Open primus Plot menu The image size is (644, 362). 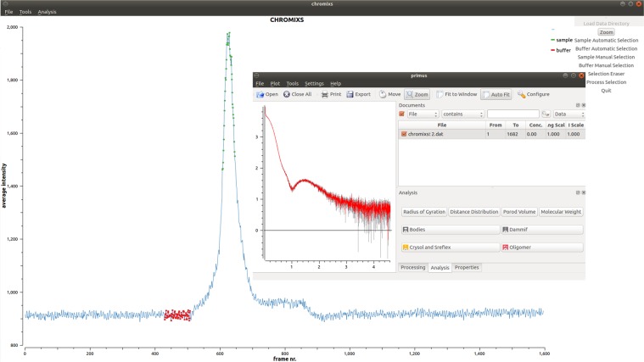(275, 83)
